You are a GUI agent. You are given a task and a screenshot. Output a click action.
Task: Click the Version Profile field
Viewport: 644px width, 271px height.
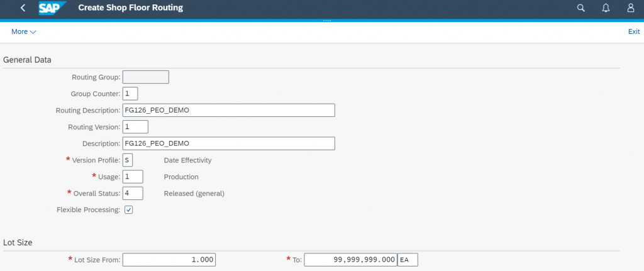pos(128,160)
